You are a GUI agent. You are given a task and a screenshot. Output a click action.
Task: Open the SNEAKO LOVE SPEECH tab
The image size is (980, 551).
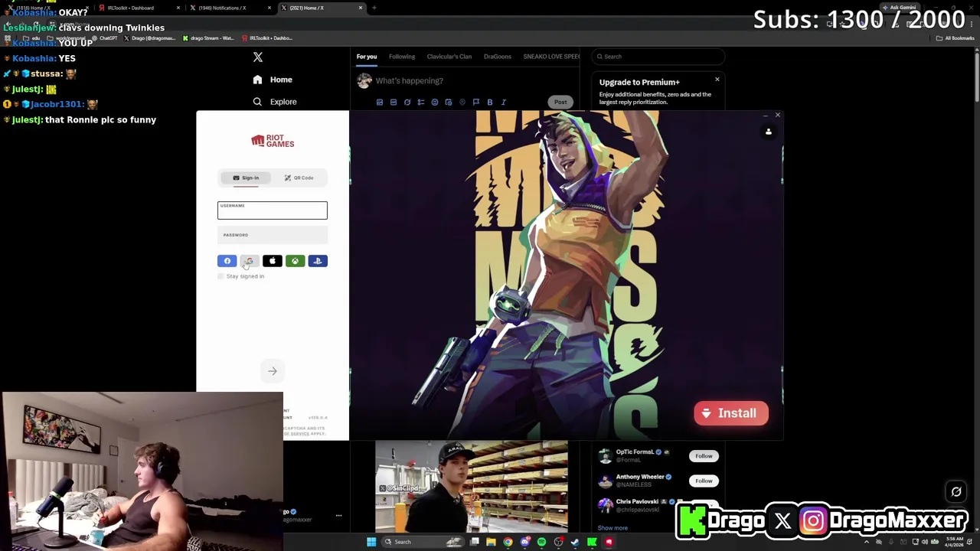551,57
